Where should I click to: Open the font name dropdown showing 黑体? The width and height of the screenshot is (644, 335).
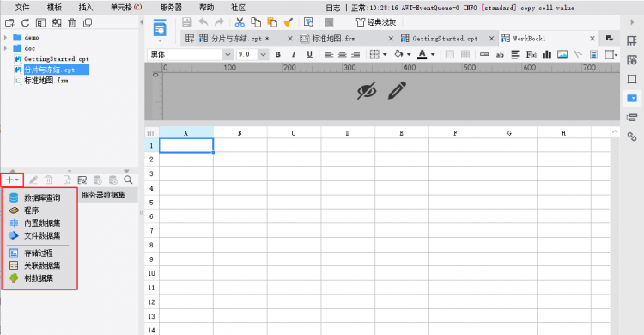(x=190, y=54)
